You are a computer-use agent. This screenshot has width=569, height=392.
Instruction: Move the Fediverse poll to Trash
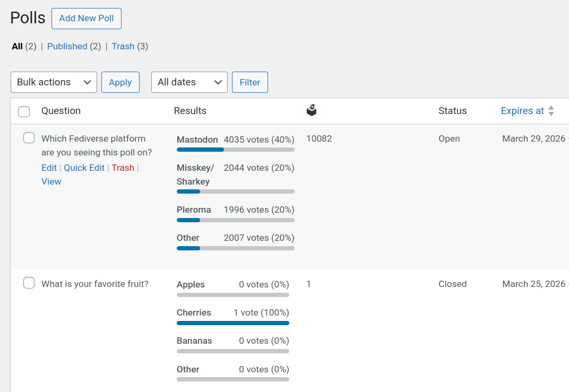click(123, 168)
